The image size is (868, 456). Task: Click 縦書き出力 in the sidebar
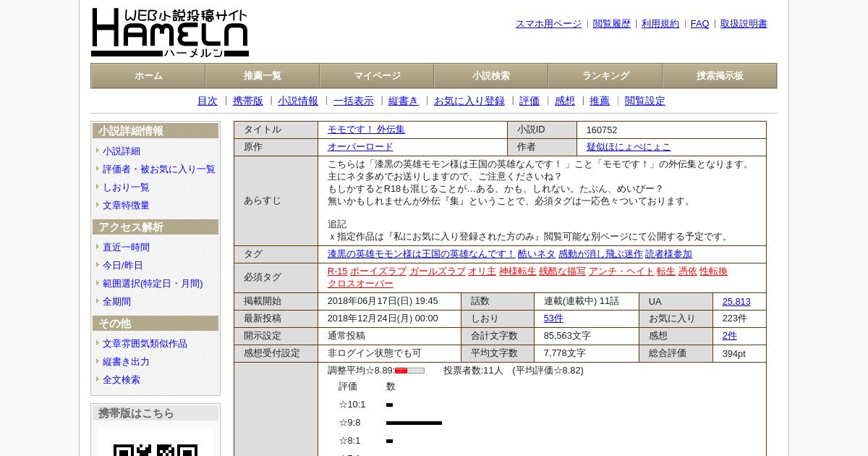(x=126, y=362)
